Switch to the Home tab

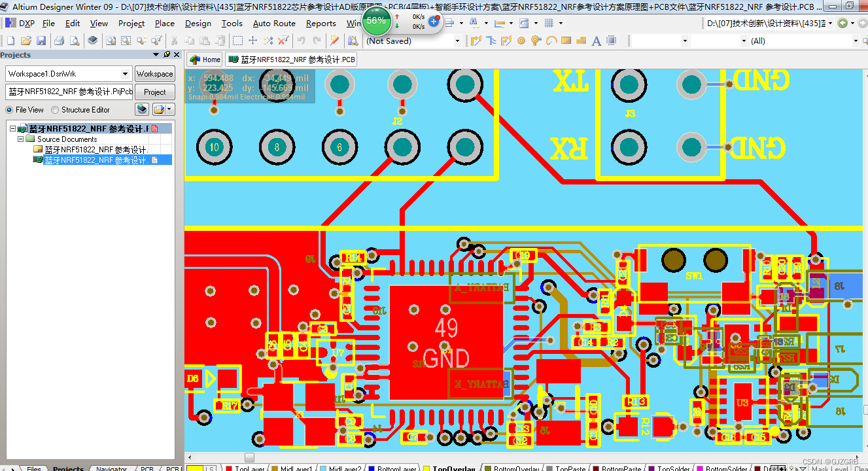click(203, 59)
